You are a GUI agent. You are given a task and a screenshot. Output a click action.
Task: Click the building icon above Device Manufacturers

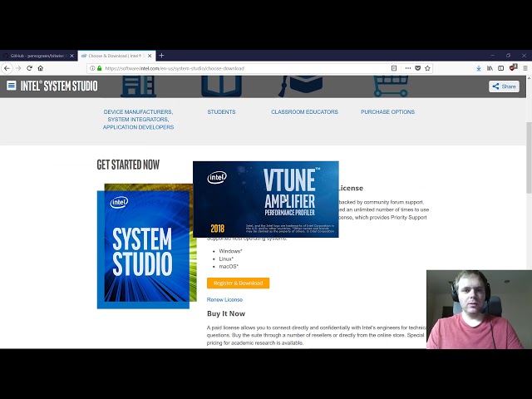click(x=139, y=86)
